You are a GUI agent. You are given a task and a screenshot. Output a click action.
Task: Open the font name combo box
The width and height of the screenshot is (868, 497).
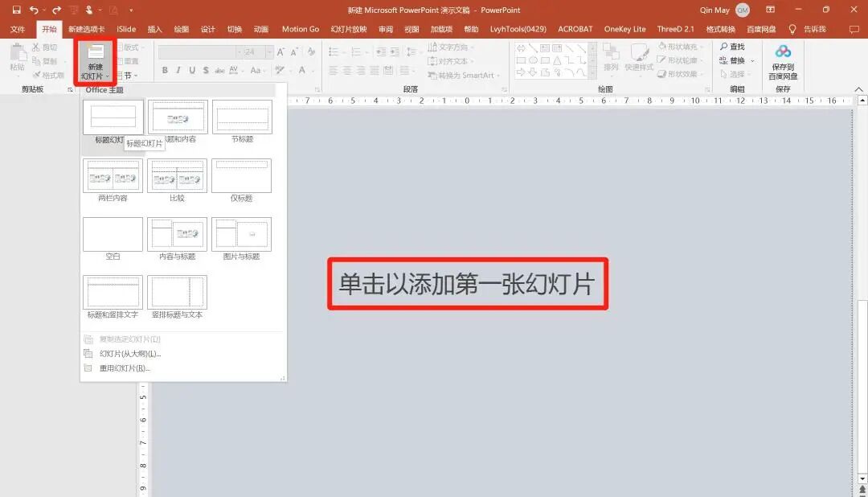pyautogui.click(x=200, y=52)
